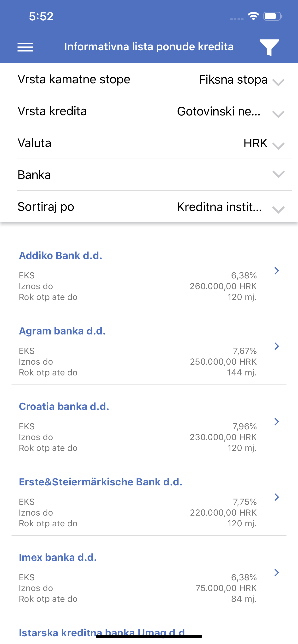Change the Valuta HRK selection

click(x=278, y=145)
